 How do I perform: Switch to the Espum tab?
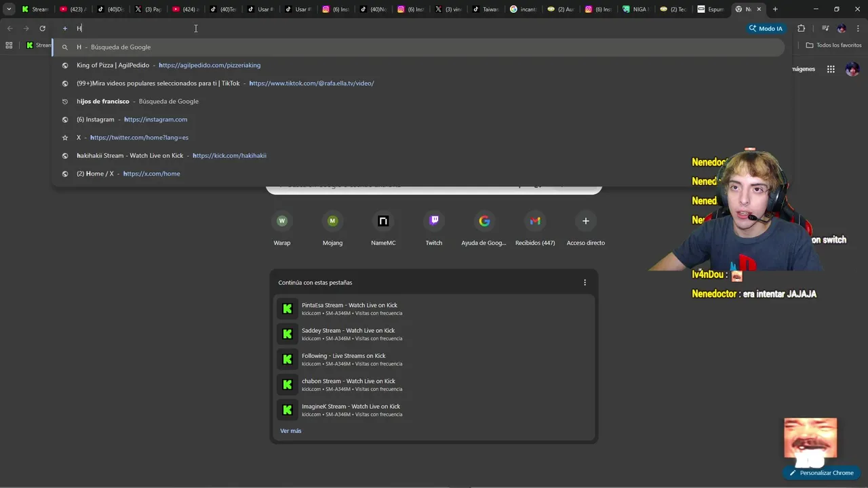tap(711, 9)
